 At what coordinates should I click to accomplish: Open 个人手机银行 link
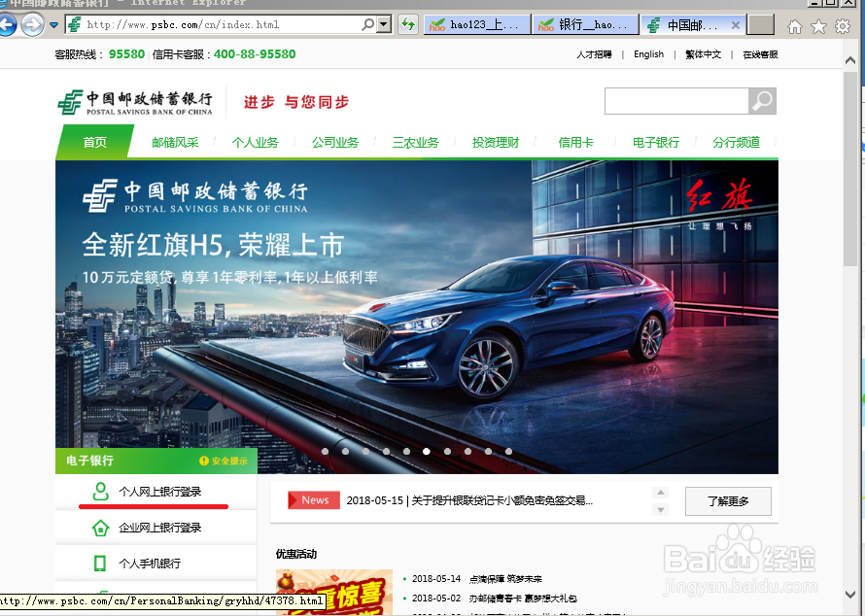click(x=150, y=564)
